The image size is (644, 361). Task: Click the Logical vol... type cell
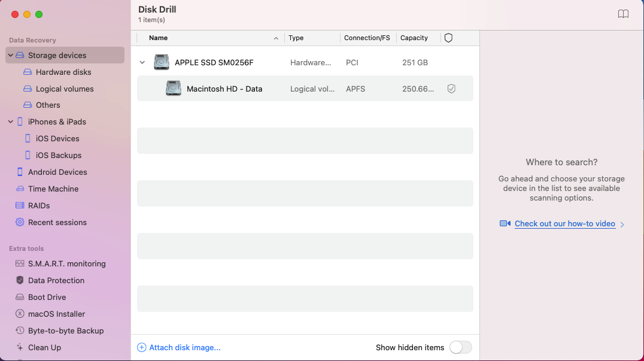click(x=312, y=89)
